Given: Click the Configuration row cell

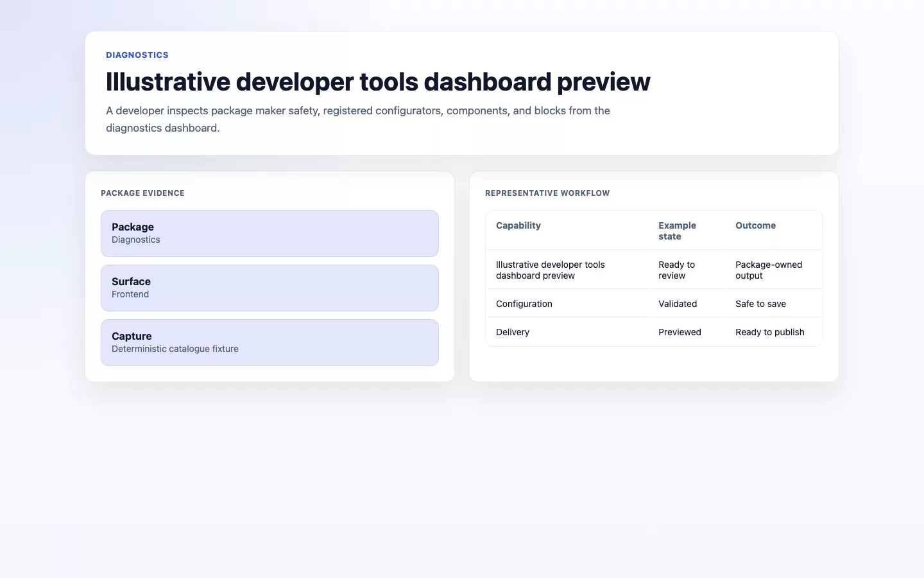Looking at the screenshot, I should (524, 304).
